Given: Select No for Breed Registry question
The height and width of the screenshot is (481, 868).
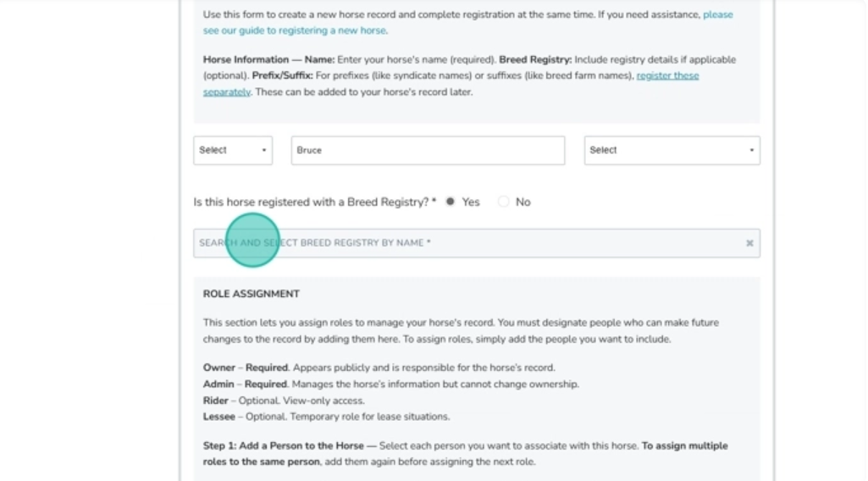Looking at the screenshot, I should (x=504, y=202).
